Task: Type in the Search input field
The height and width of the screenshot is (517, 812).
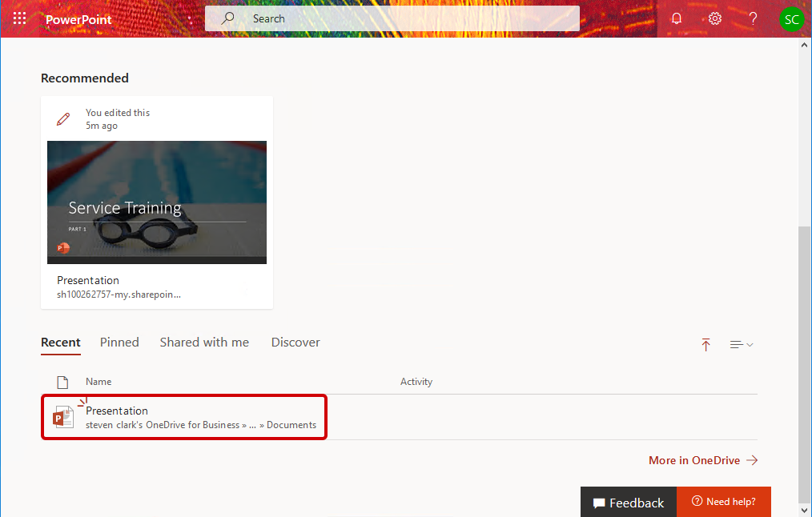Action: tap(408, 18)
